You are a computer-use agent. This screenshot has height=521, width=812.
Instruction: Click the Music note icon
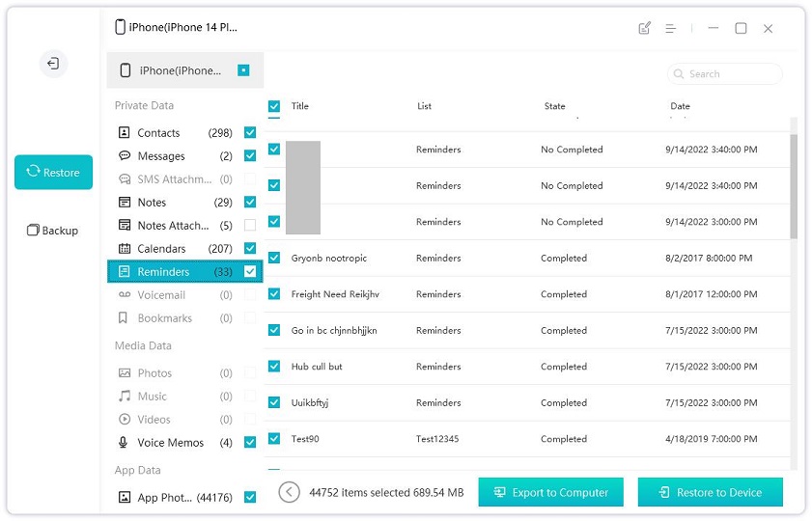[125, 396]
